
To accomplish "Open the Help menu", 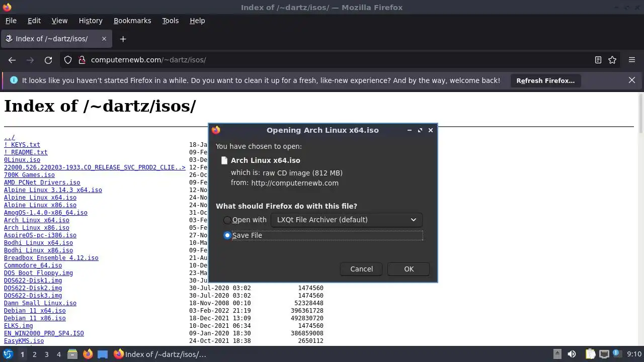I will coord(197,21).
